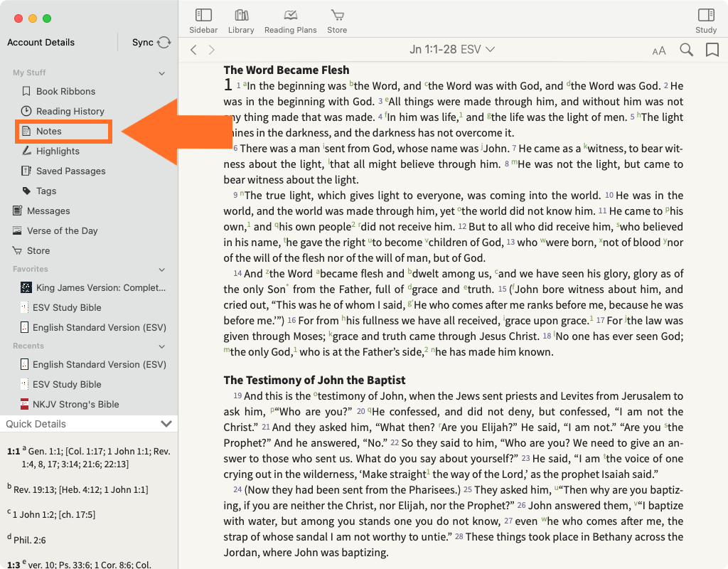Screen dimensions: 728x569
Task: Open Highlights in the sidebar
Action: pyautogui.click(x=58, y=151)
